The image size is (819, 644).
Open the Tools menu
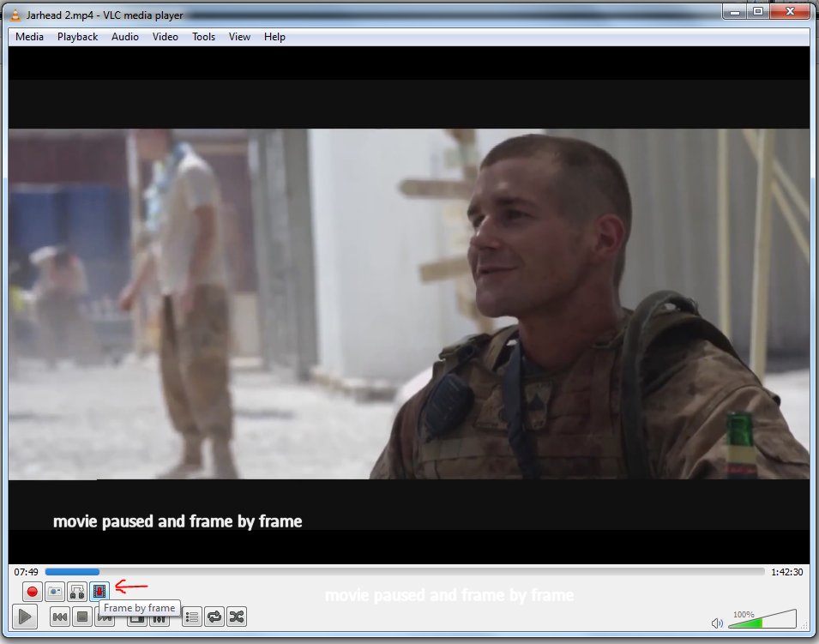click(x=203, y=37)
